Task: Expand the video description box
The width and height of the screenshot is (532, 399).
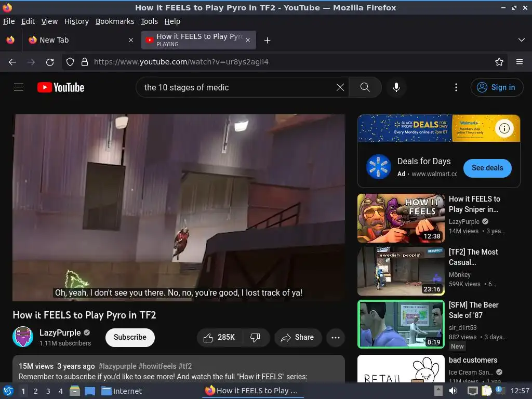Action: (x=179, y=369)
